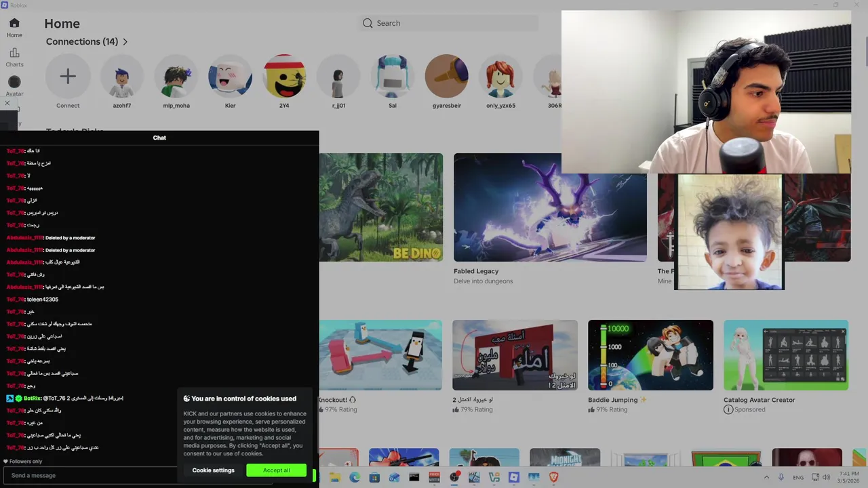Viewport: 868px width, 488px height.
Task: Open the Arabic لو خيروك game thumbnail
Action: point(515,355)
